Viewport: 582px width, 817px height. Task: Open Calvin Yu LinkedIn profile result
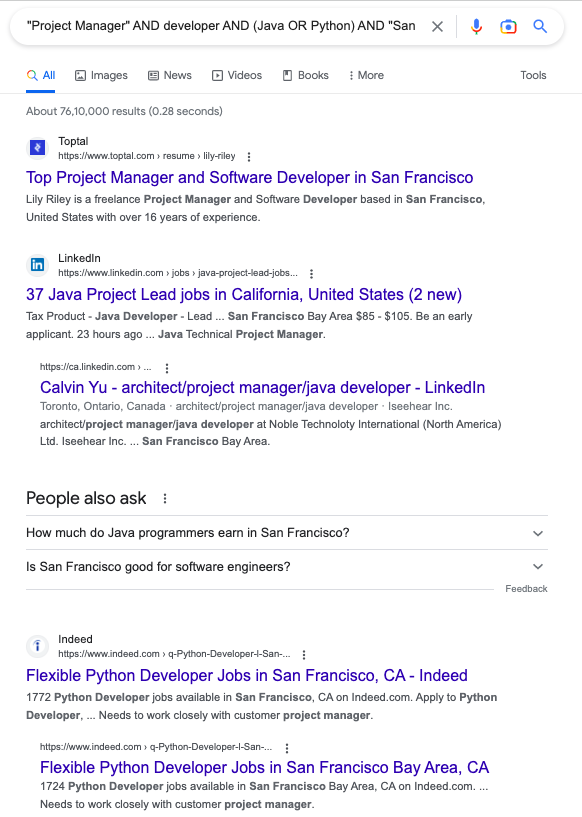click(263, 387)
